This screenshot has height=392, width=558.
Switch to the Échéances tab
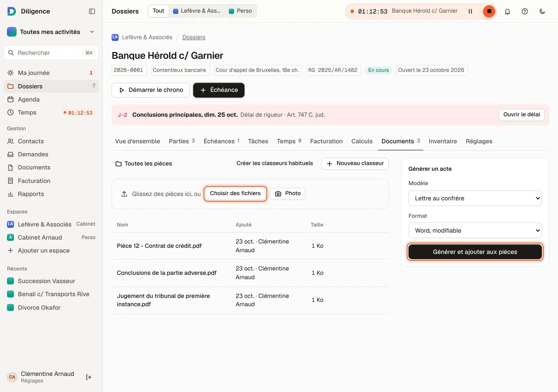click(221, 141)
